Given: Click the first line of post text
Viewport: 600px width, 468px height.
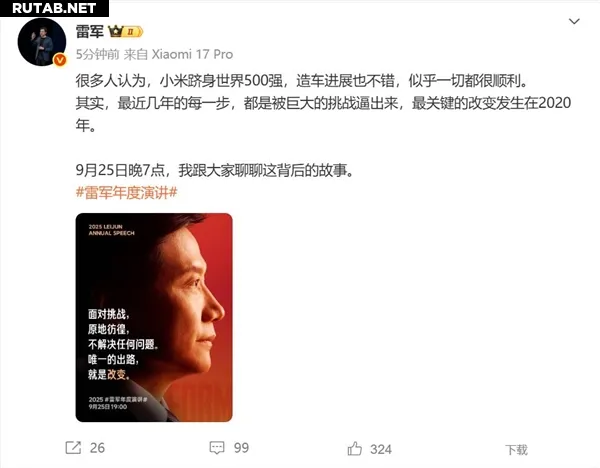Looking at the screenshot, I should coord(302,81).
